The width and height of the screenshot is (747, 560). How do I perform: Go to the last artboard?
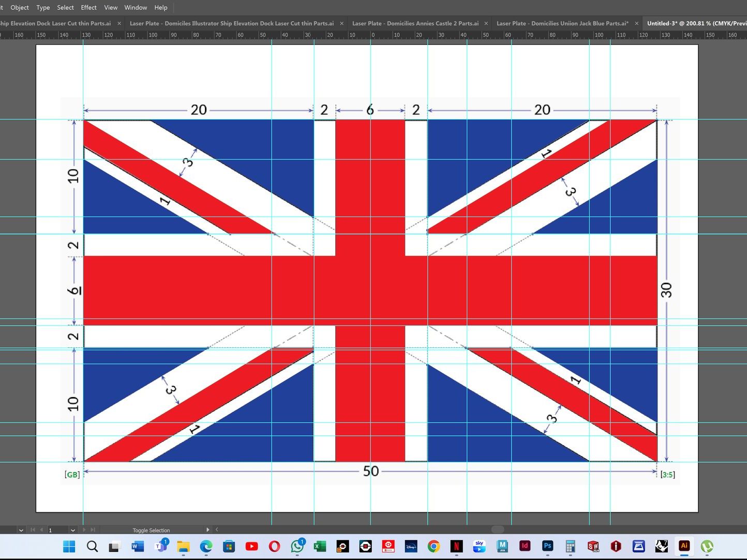click(93, 530)
